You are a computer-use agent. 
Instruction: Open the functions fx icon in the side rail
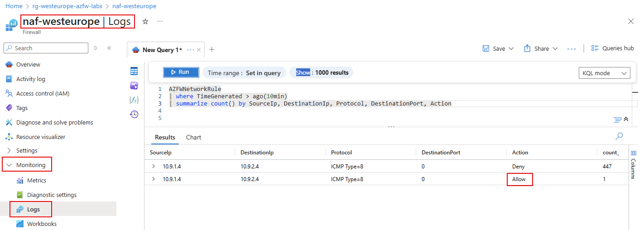134,100
